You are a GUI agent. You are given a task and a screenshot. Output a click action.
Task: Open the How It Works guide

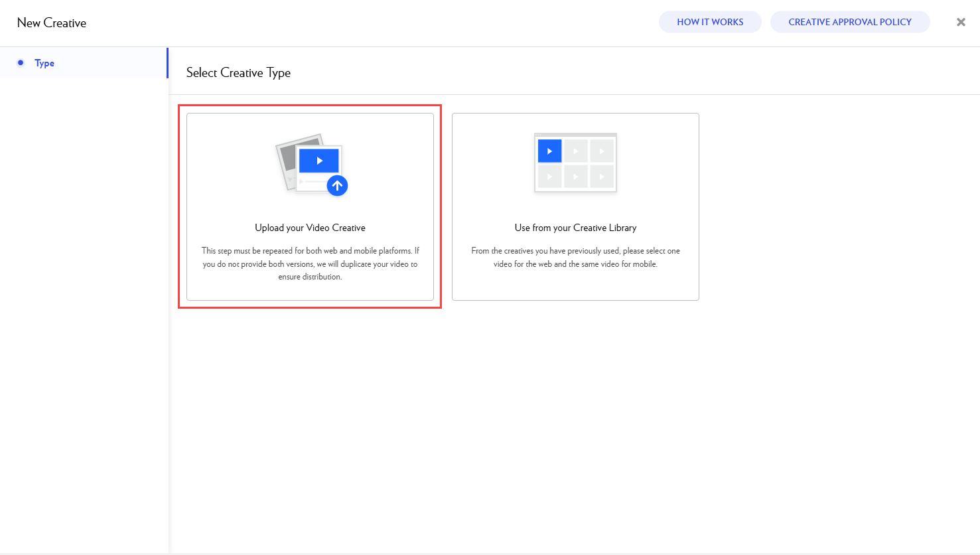tap(710, 22)
